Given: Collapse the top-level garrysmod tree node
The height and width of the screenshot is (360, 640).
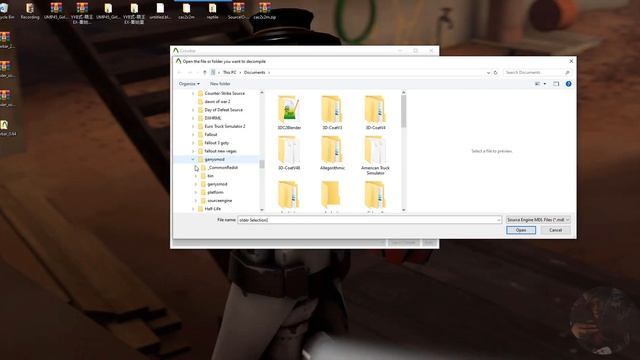Looking at the screenshot, I should coord(193,159).
